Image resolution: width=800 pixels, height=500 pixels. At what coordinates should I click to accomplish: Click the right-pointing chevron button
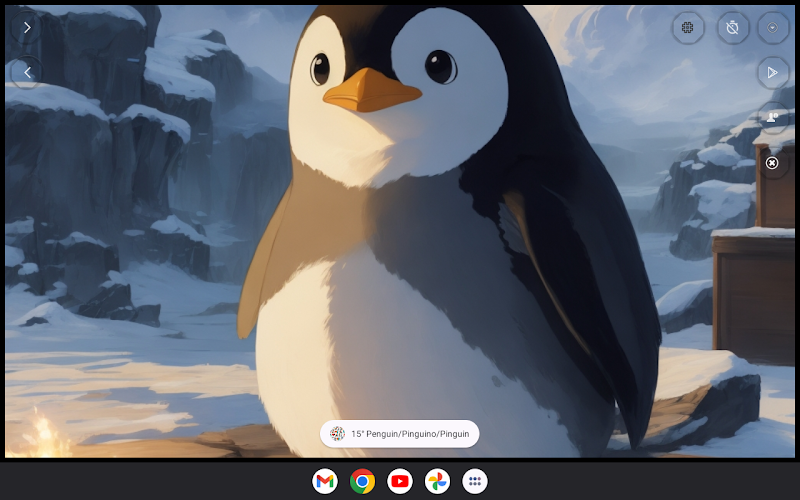pyautogui.click(x=27, y=28)
